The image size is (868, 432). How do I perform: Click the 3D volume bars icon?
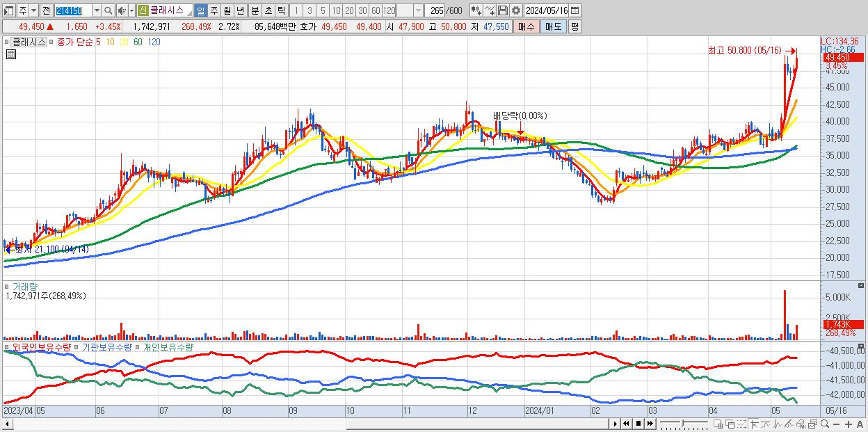tap(801, 424)
